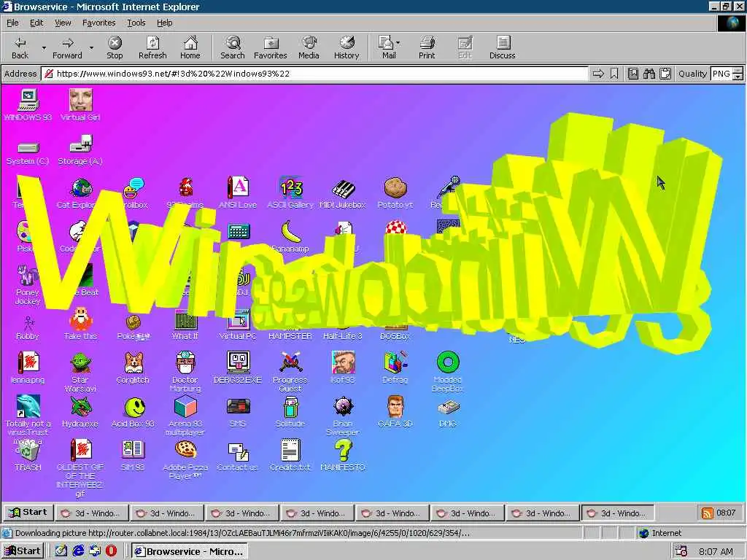Click the Media toolbar button

[x=309, y=47]
